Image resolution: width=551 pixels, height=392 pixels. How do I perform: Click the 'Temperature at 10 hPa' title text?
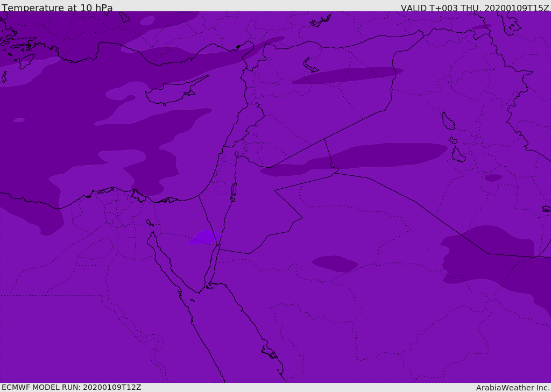point(57,8)
